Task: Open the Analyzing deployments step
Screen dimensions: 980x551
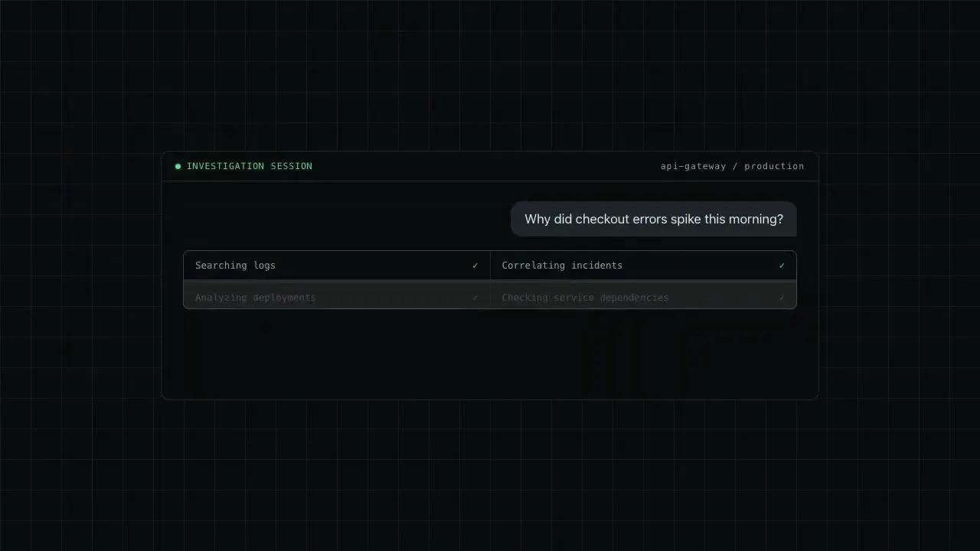Action: point(337,295)
